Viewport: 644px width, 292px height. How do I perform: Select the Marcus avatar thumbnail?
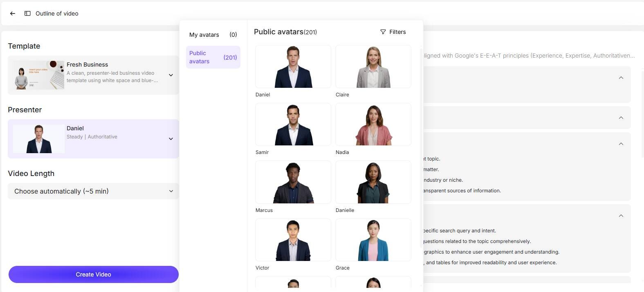(293, 182)
